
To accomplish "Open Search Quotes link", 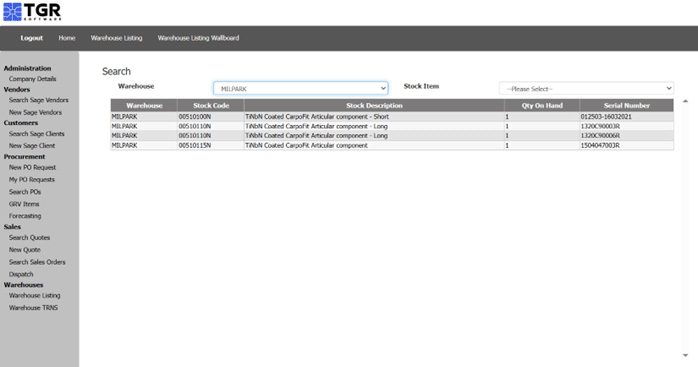I will click(x=29, y=238).
